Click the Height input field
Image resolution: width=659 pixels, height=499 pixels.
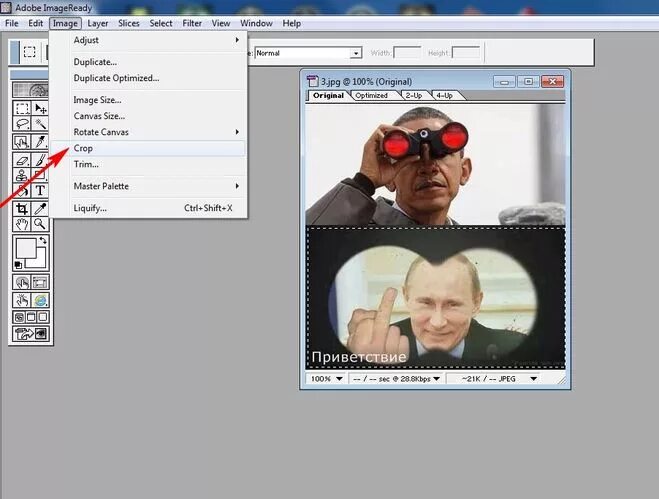click(466, 53)
